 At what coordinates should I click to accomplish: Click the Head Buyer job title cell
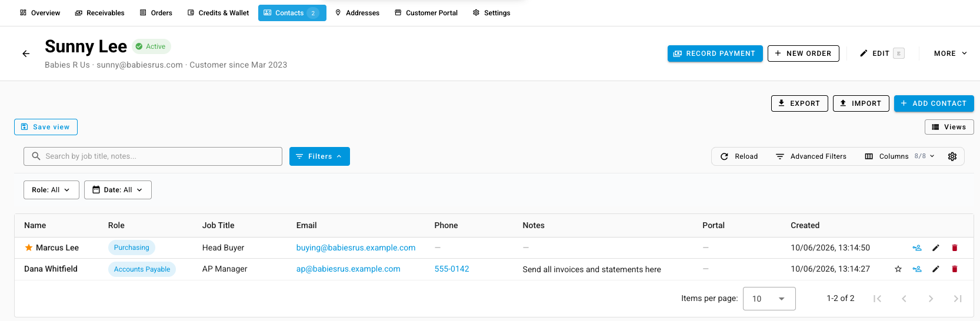click(x=223, y=248)
